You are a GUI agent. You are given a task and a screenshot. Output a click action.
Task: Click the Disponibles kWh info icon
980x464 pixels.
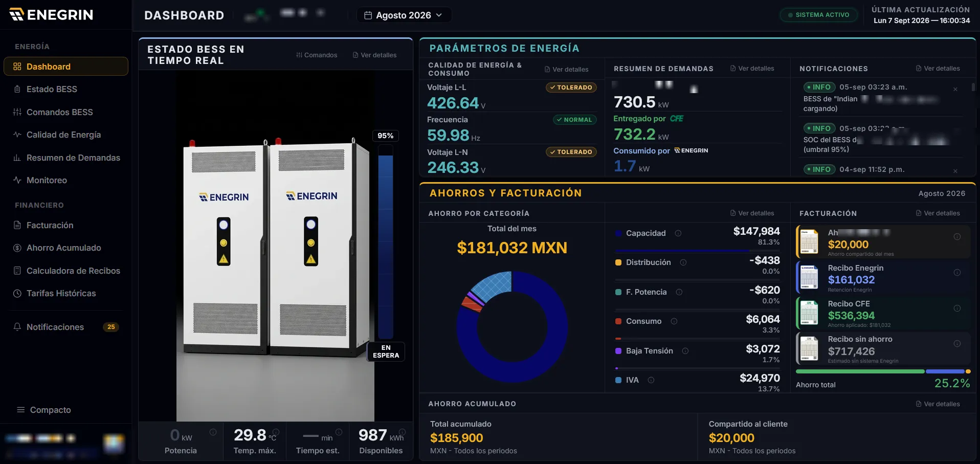[403, 432]
